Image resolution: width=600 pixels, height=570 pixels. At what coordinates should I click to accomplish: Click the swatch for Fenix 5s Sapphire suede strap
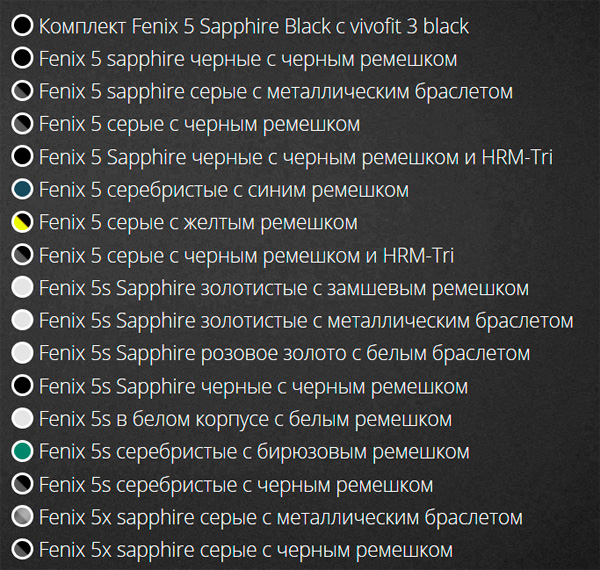click(22, 289)
